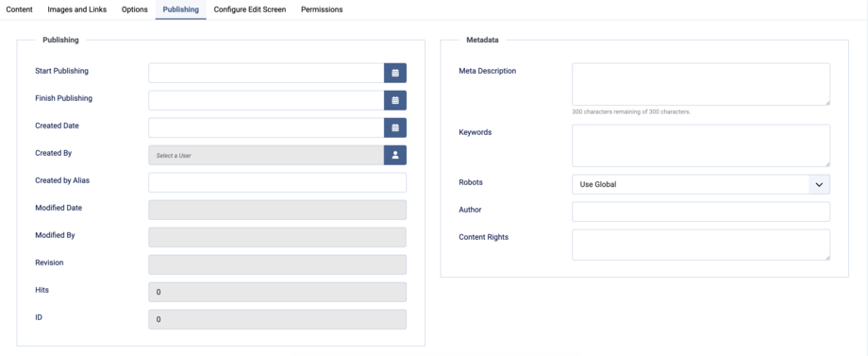The image size is (868, 356).
Task: Click the Revision field
Action: point(277,264)
